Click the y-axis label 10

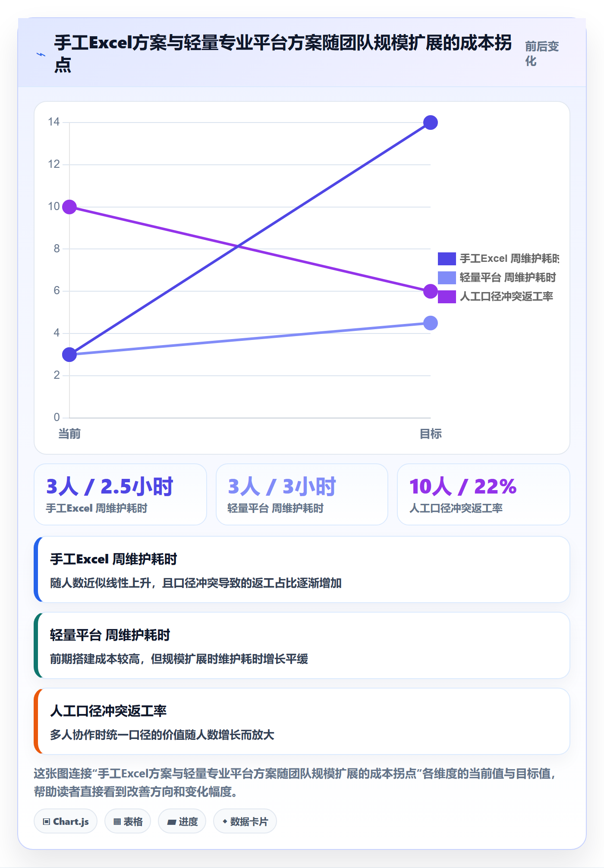click(x=54, y=206)
